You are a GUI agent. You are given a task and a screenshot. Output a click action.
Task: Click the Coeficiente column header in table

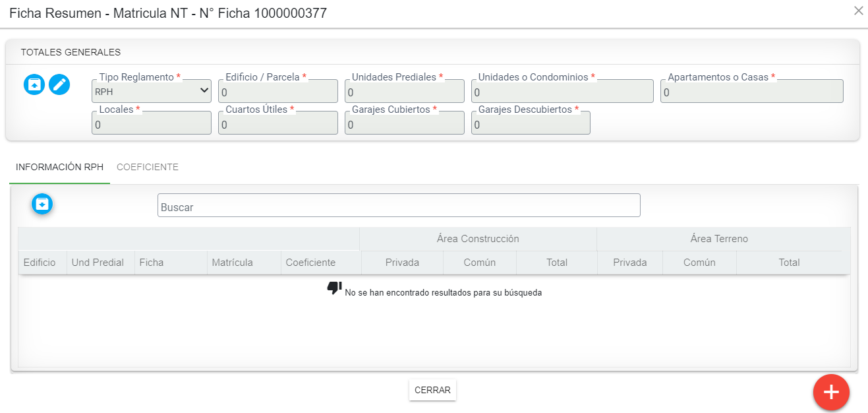click(x=310, y=263)
